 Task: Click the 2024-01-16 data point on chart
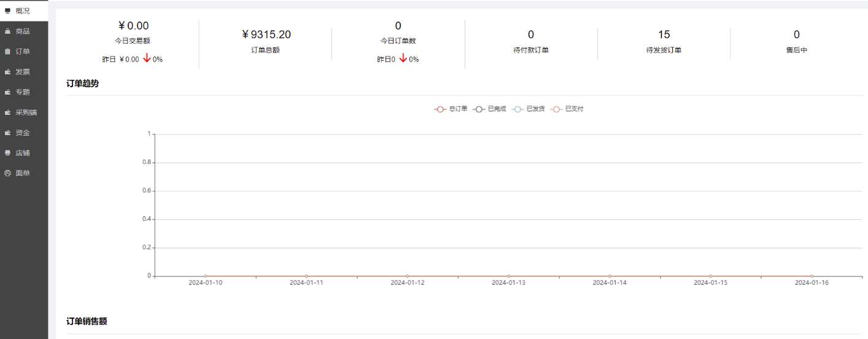point(812,276)
